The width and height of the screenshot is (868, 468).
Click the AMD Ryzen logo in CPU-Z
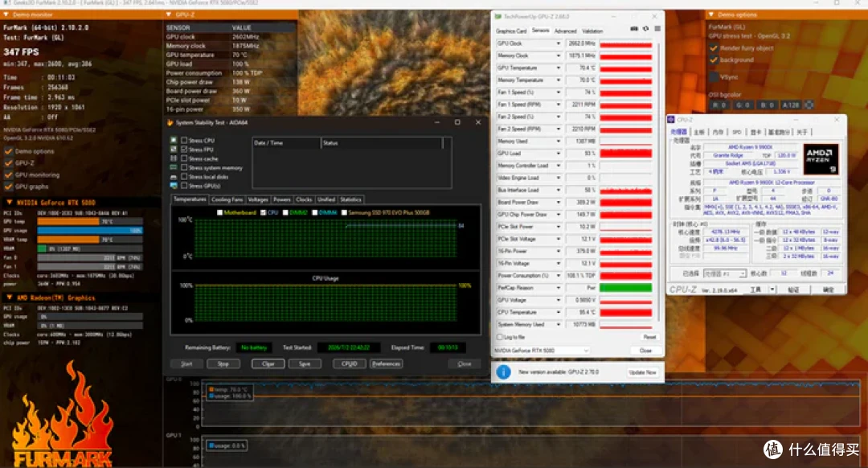click(821, 159)
